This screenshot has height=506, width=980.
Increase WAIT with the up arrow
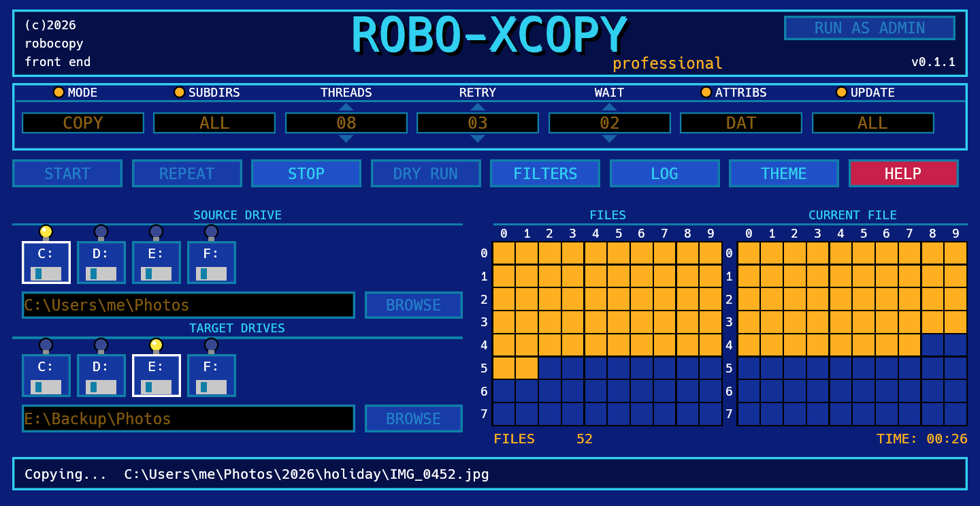(610, 106)
